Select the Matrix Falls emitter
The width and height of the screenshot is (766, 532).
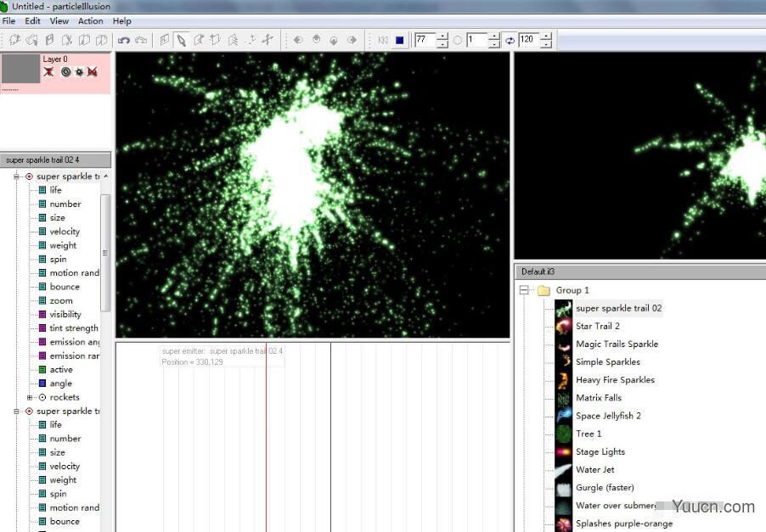[x=597, y=397]
